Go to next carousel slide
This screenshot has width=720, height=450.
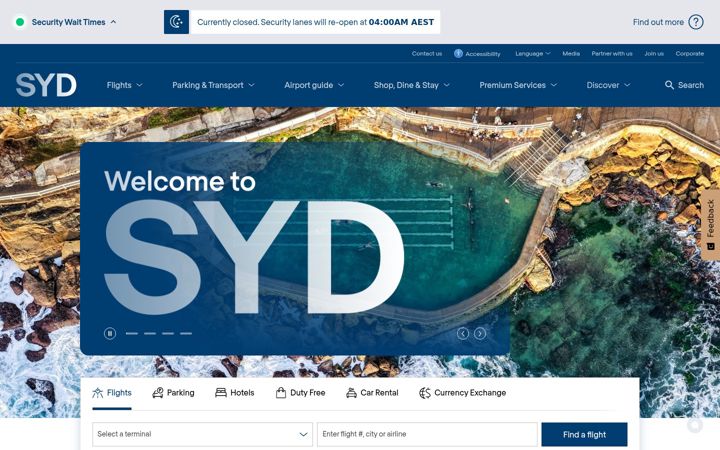pyautogui.click(x=480, y=333)
